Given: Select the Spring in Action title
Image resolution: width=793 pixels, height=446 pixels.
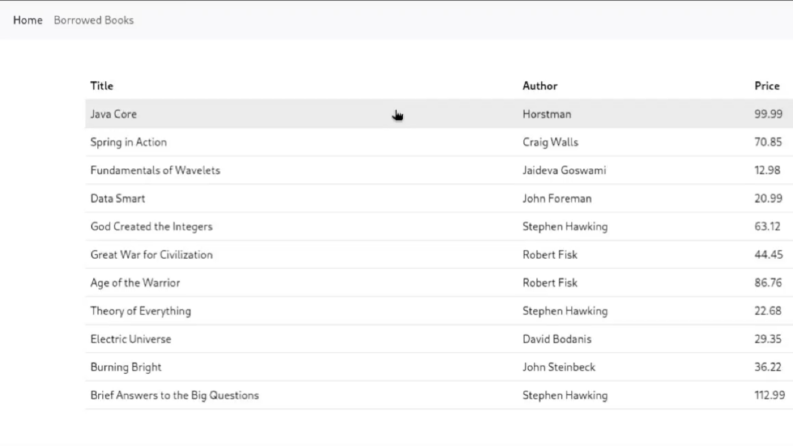Looking at the screenshot, I should 128,142.
